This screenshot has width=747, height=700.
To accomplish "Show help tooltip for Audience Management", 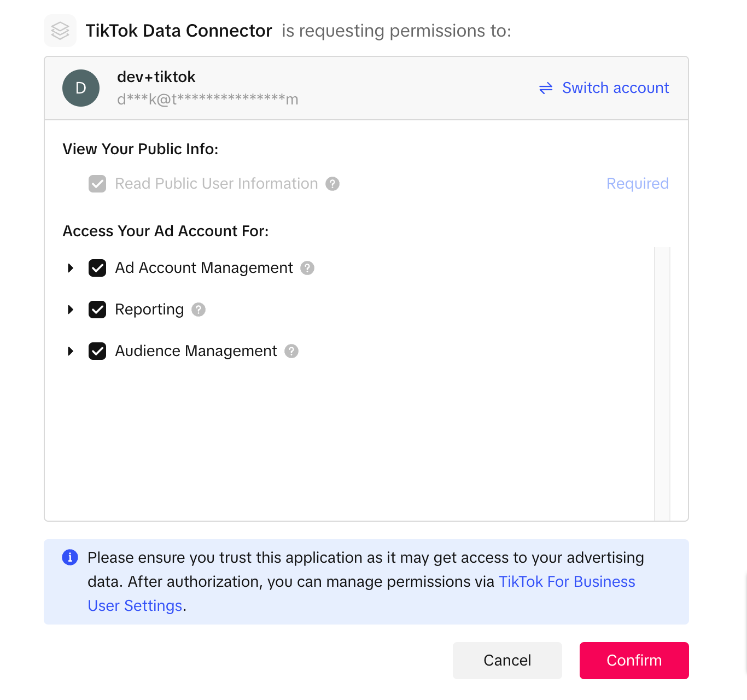I will [291, 351].
